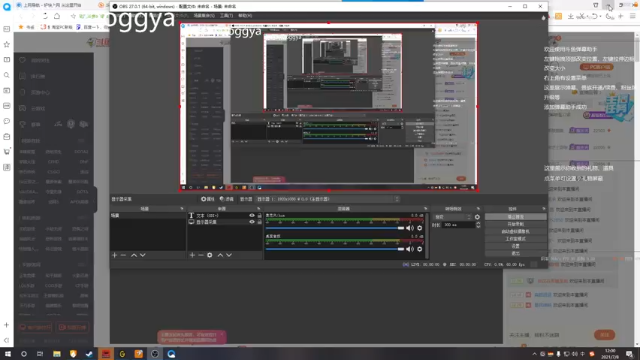This screenshot has height=360, width=640.
Task: Open the display selection dropdown
Action: 328,199
